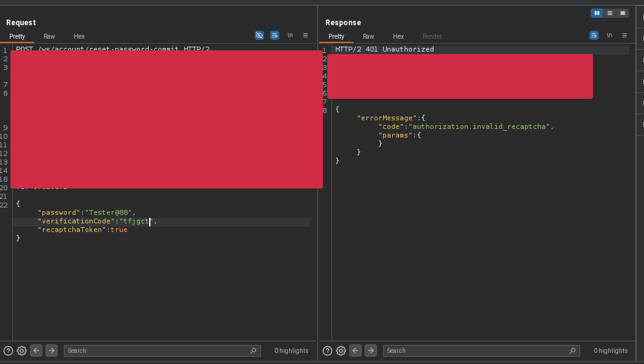Select top-bottom stacked layout view
Viewport: 644px width, 364px height.
coord(610,13)
